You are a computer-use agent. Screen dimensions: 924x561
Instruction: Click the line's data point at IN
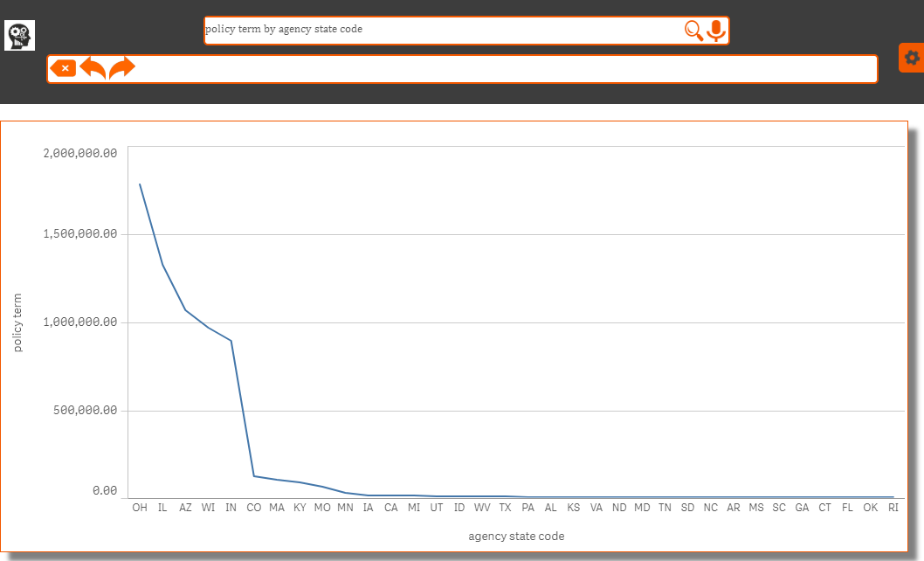[x=231, y=341]
